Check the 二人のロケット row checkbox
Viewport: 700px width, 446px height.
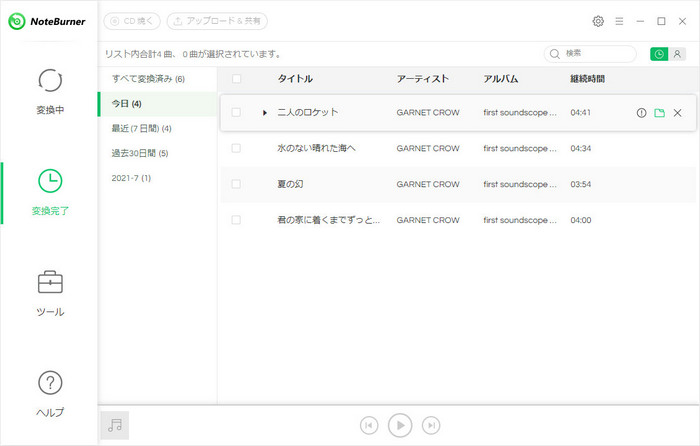point(236,113)
